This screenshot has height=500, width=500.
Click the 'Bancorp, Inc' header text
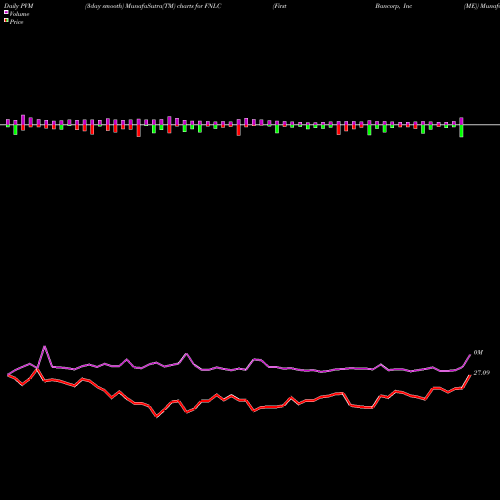tap(394, 6)
